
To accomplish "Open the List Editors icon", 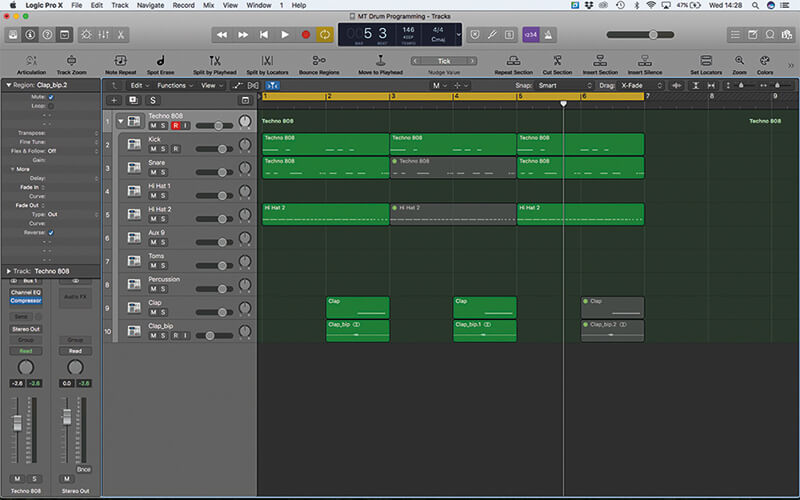I will coord(735,35).
